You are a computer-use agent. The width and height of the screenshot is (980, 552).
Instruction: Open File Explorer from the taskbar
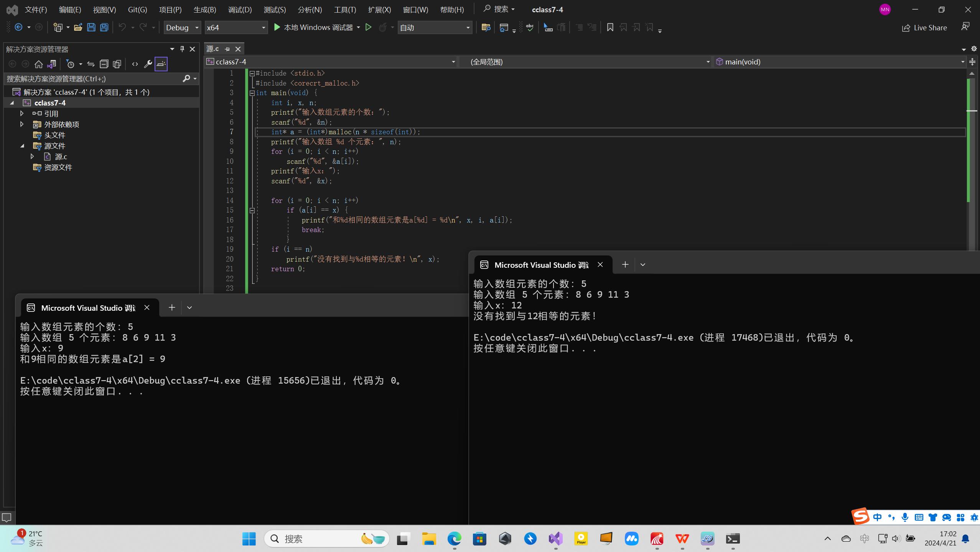tap(429, 539)
